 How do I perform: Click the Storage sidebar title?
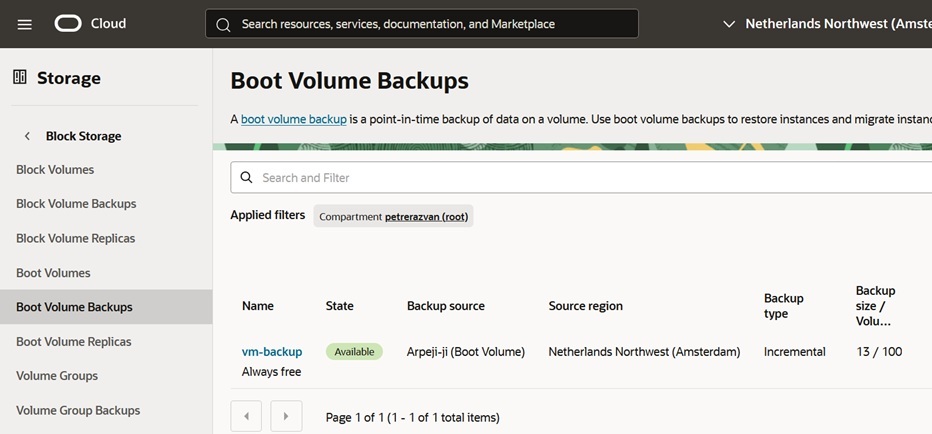[x=68, y=78]
